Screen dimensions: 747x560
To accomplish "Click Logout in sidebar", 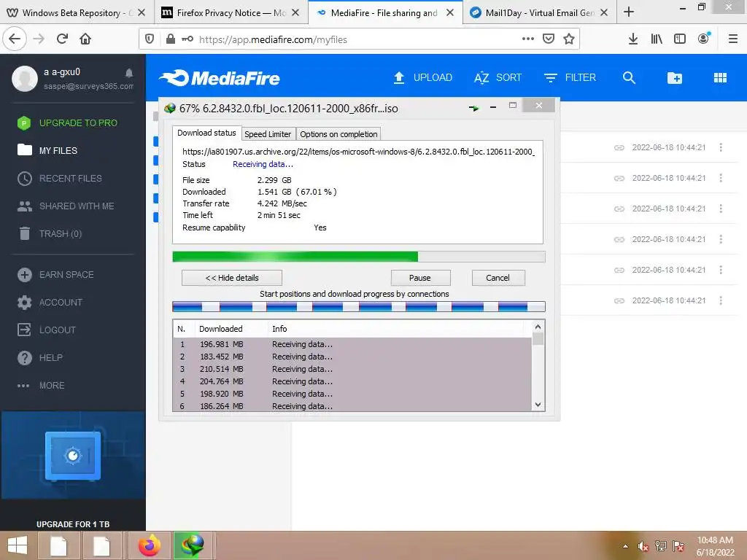I will tap(57, 330).
